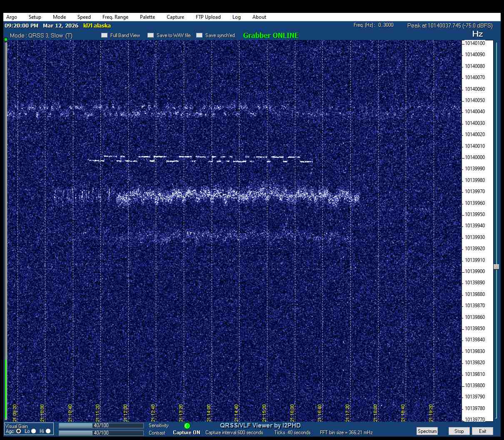Toggle the Save synch'ed checkbox

pyautogui.click(x=200, y=35)
